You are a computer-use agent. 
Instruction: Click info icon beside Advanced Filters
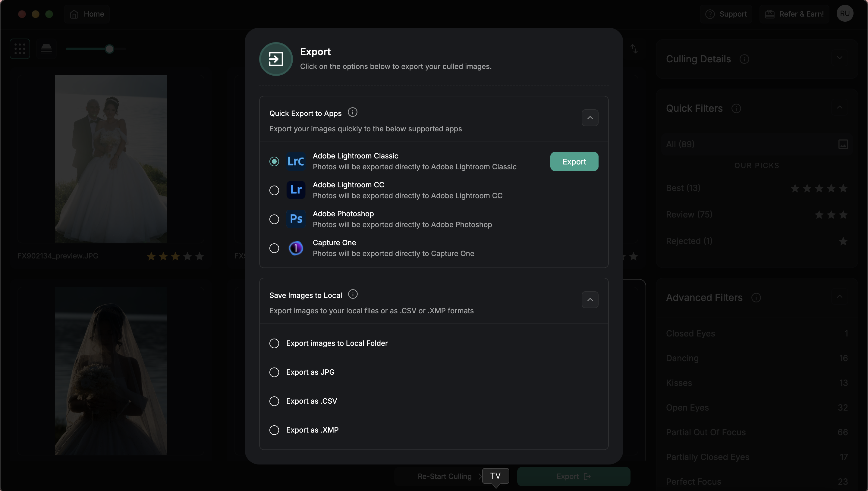pyautogui.click(x=756, y=298)
